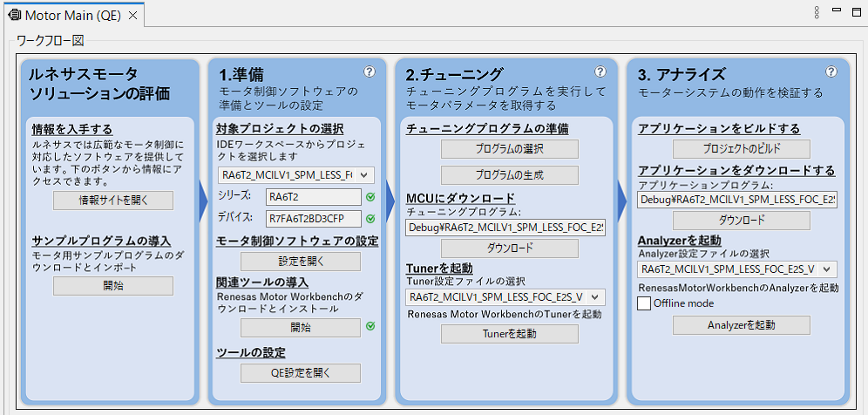Maximize the Motor Main view
Image resolution: width=868 pixels, height=415 pixels.
tap(857, 11)
